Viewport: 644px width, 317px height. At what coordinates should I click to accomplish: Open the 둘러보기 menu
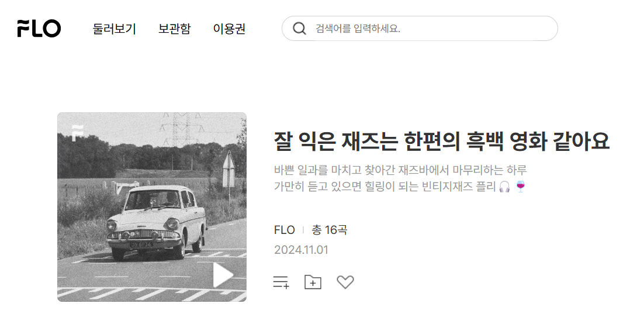coord(114,29)
